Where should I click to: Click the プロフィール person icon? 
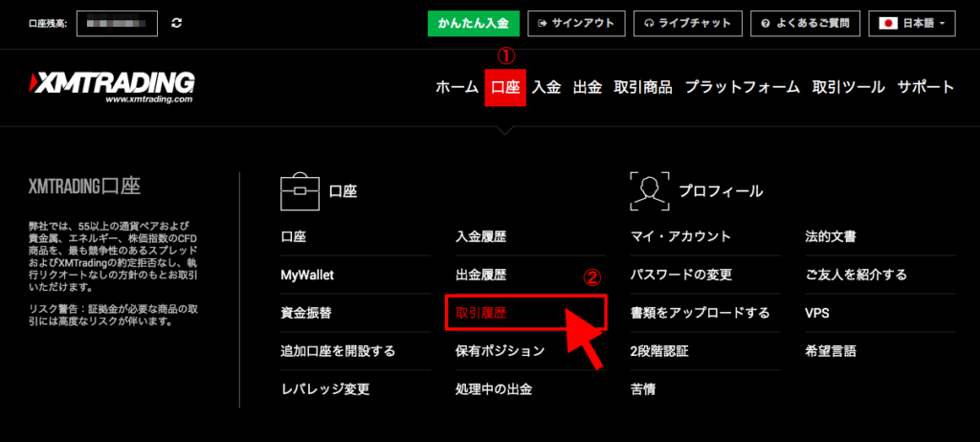point(650,191)
